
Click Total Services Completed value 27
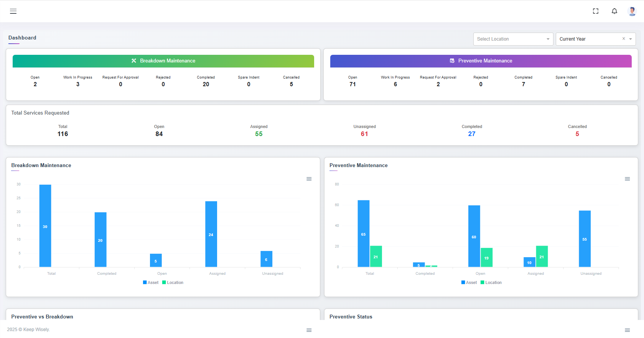472,134
